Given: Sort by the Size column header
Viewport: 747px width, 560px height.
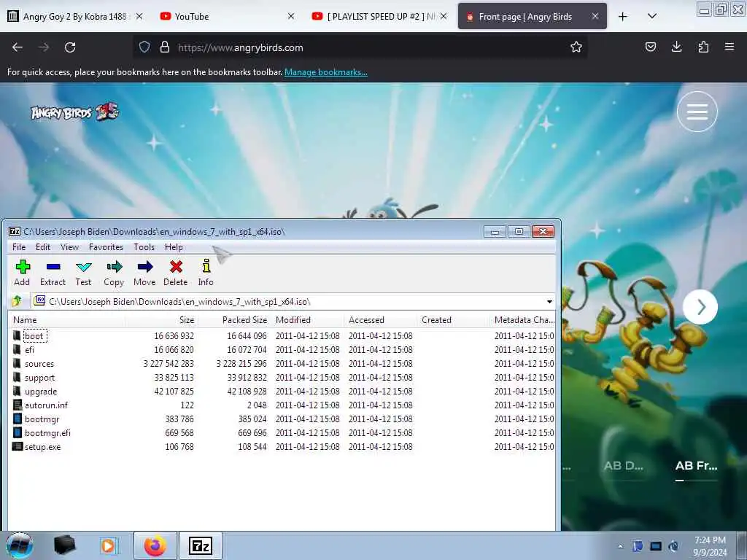Looking at the screenshot, I should (162, 320).
